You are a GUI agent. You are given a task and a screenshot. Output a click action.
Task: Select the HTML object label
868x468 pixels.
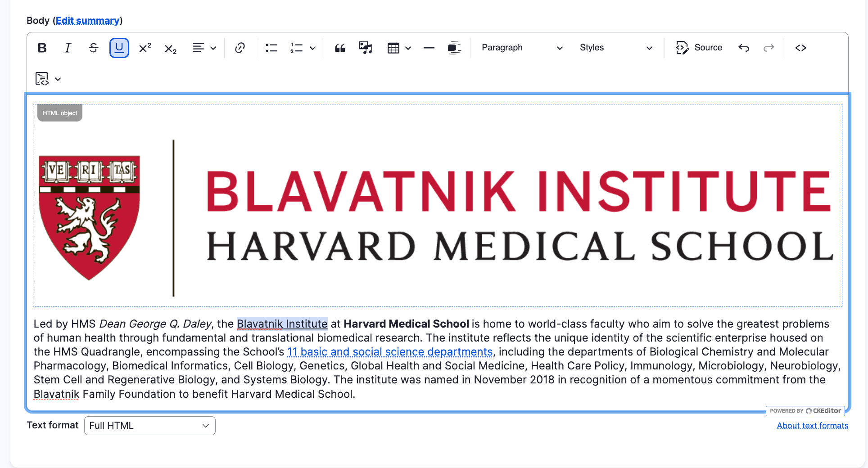point(60,113)
